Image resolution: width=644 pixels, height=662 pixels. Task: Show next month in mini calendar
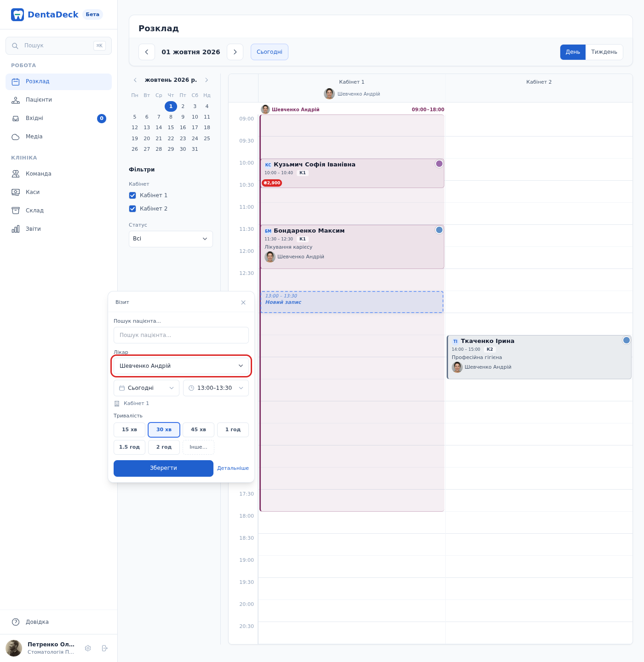[207, 80]
